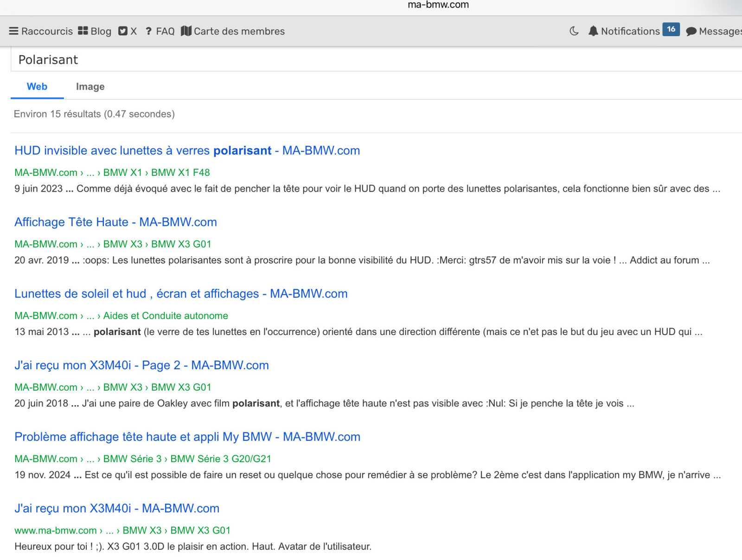Viewport: 742px width, 560px height.
Task: Go to the Blog menu item
Action: 101,31
